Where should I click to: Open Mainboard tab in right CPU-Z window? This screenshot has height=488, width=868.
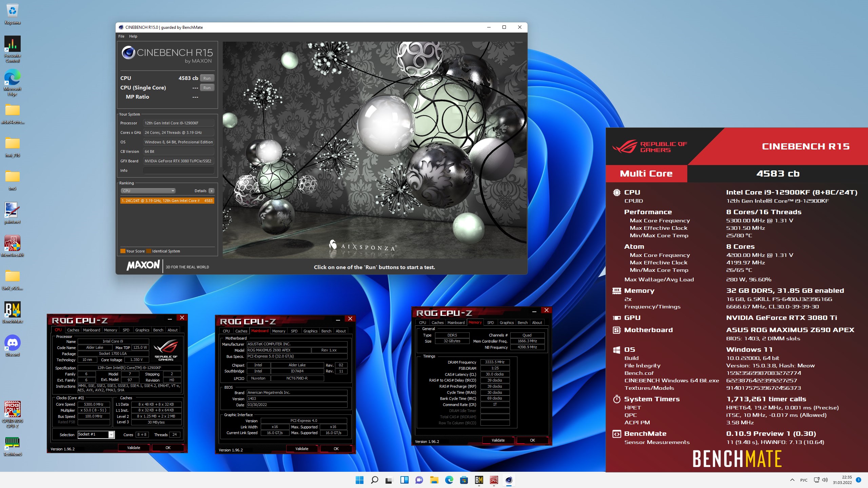tap(456, 323)
